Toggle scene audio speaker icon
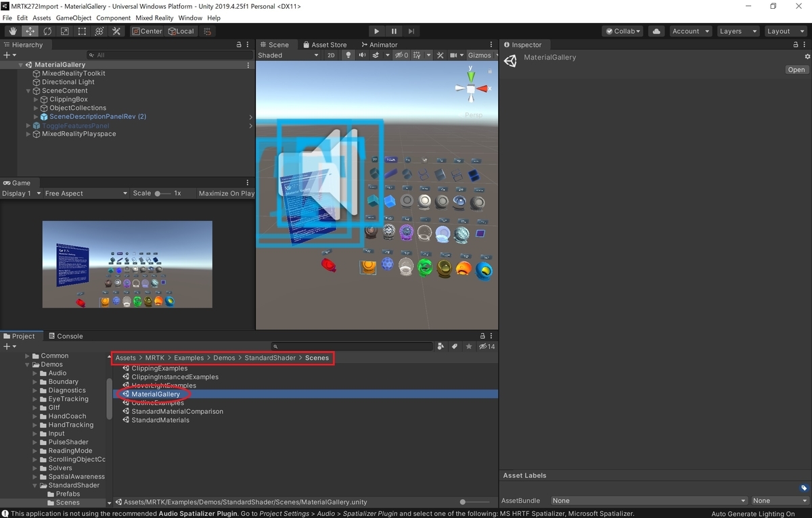The width and height of the screenshot is (812, 518). click(x=363, y=55)
